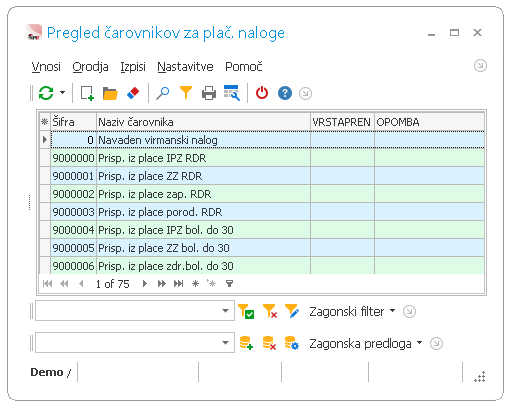Click the green refresh arrows icon
The height and width of the screenshot is (408, 511).
point(46,93)
